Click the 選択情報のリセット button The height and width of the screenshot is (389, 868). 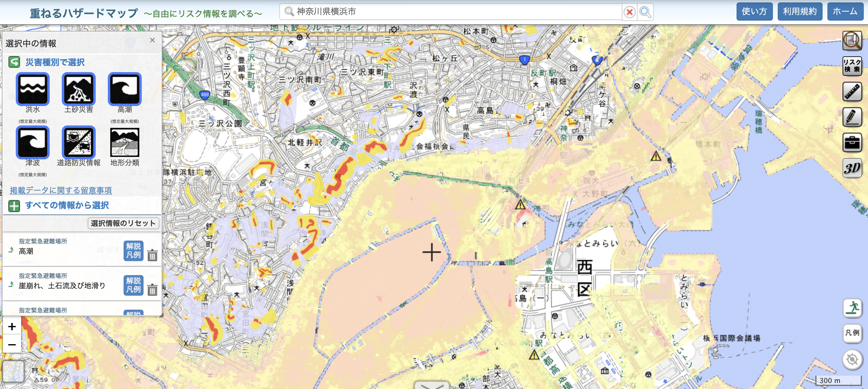(x=123, y=223)
